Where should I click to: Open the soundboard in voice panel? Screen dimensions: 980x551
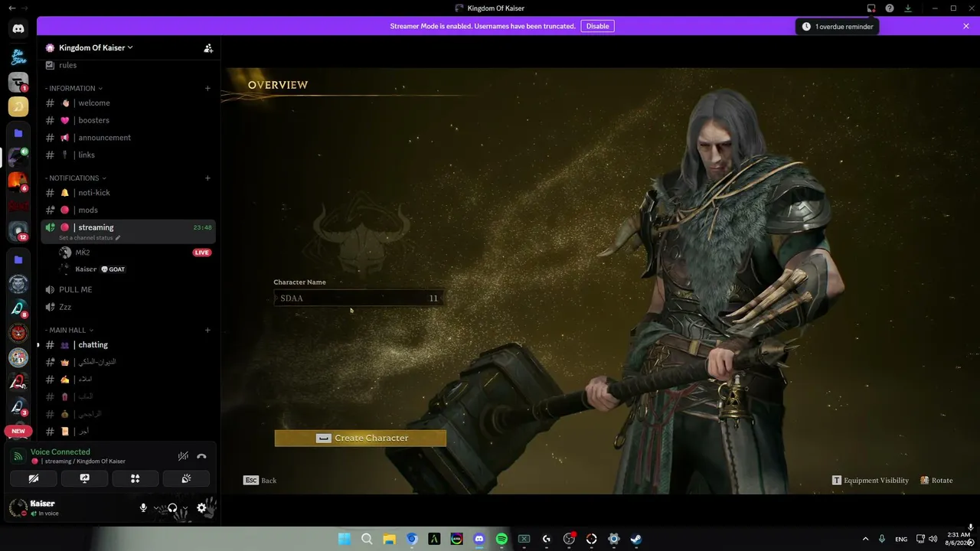[x=186, y=478]
